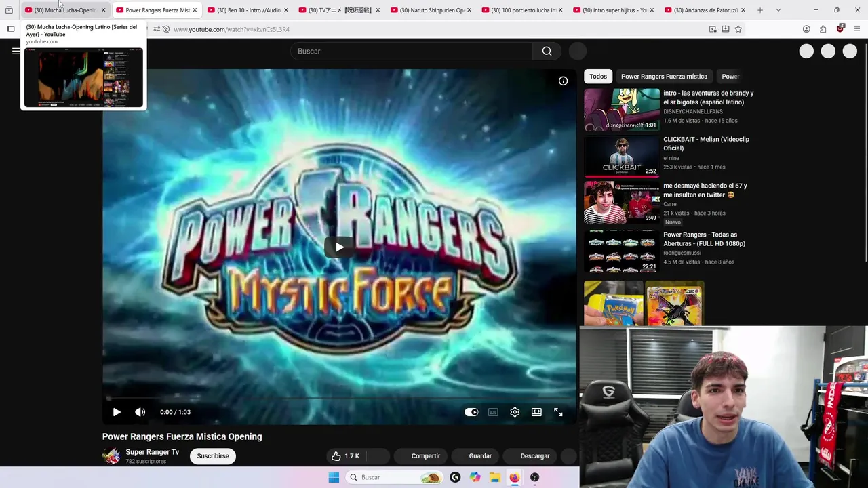Click the youtube.com address bar URL
The height and width of the screenshot is (488, 868).
[x=232, y=29]
